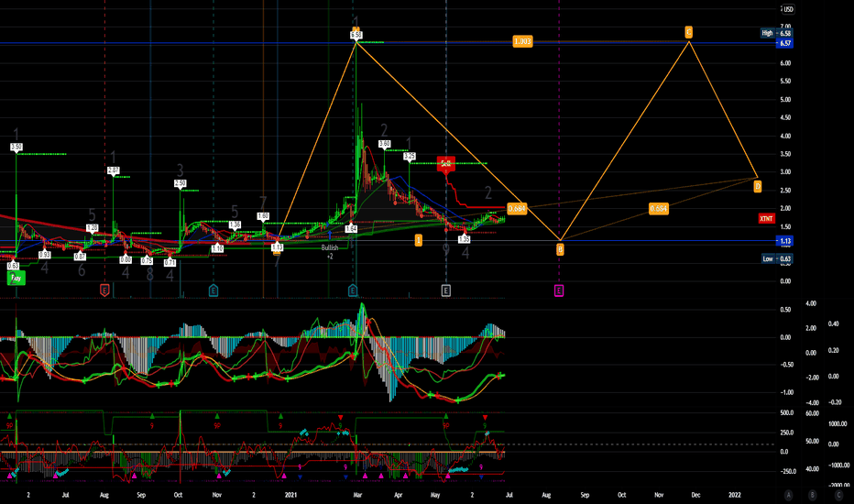Click the 1.64 pivot low label
The height and width of the screenshot is (504, 854).
(351, 229)
